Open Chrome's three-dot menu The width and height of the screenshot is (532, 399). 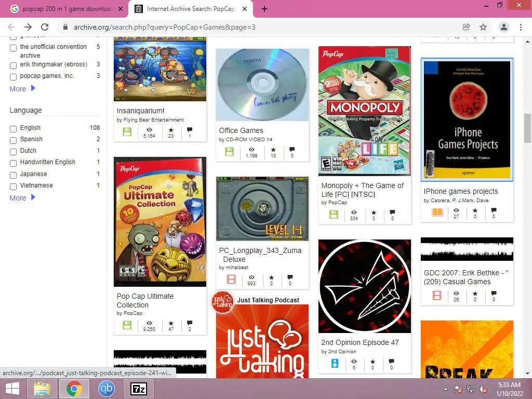[521, 27]
